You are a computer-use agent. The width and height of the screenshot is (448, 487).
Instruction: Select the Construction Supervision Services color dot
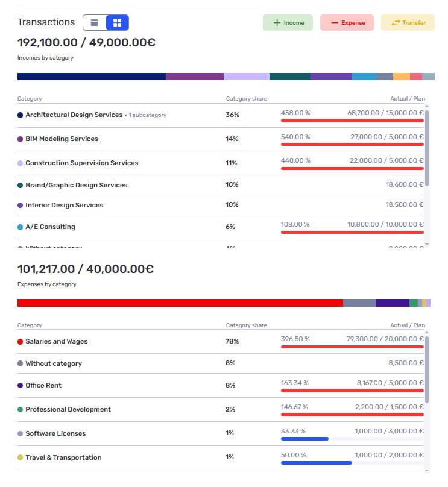tap(20, 163)
